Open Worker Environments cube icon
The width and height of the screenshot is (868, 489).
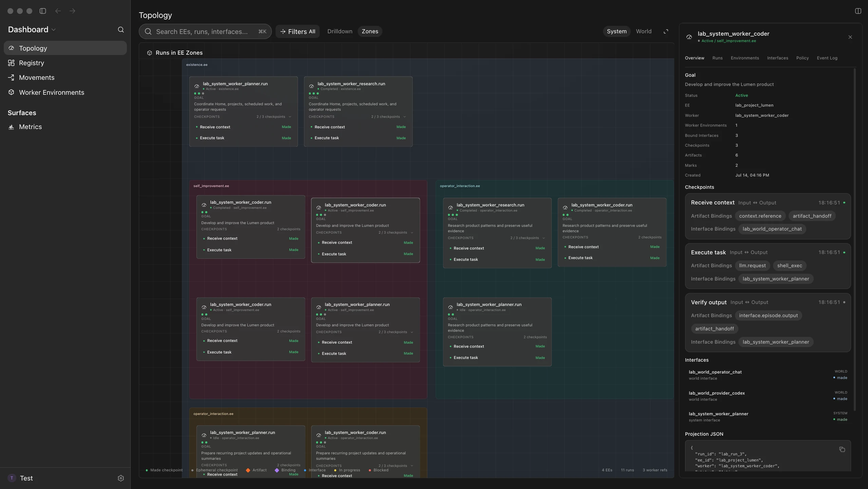coord(11,92)
